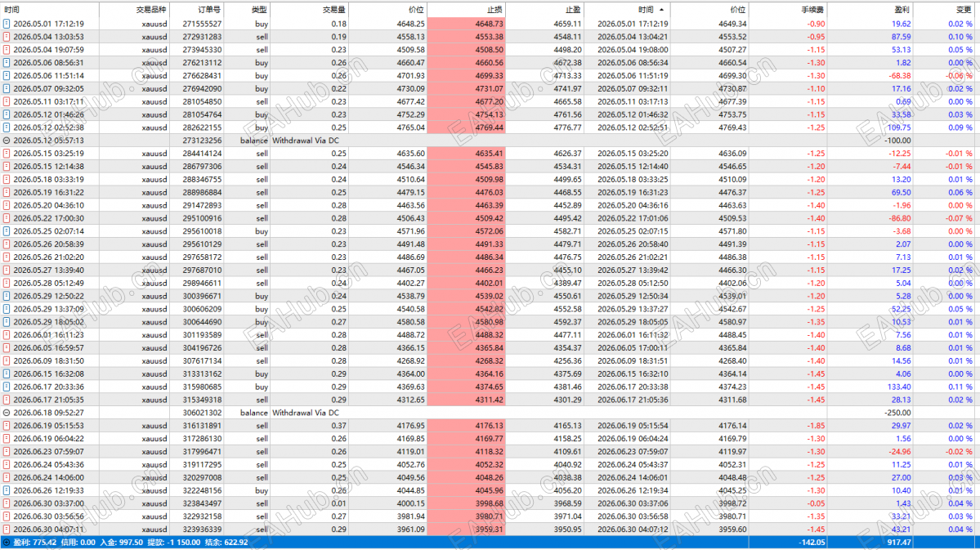Screen dimensions: 980x550
Task: Click the row icon at 2026.05.22 17:00:30
Action: click(x=7, y=218)
